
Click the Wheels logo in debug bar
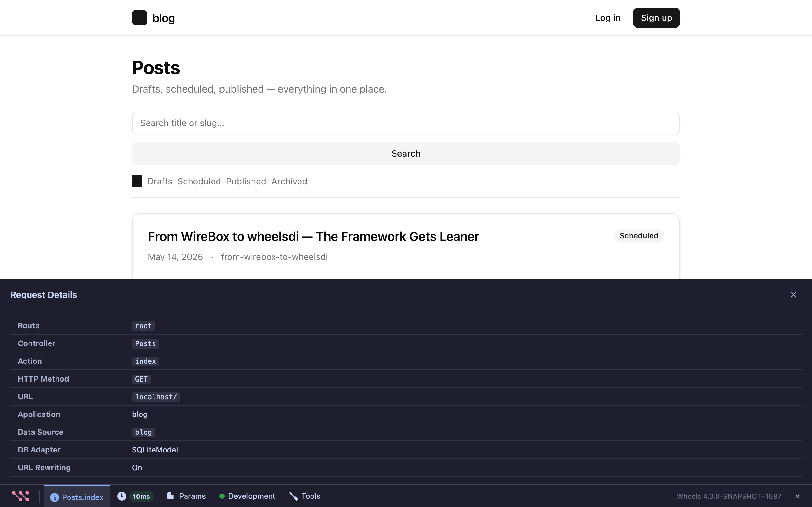(21, 496)
